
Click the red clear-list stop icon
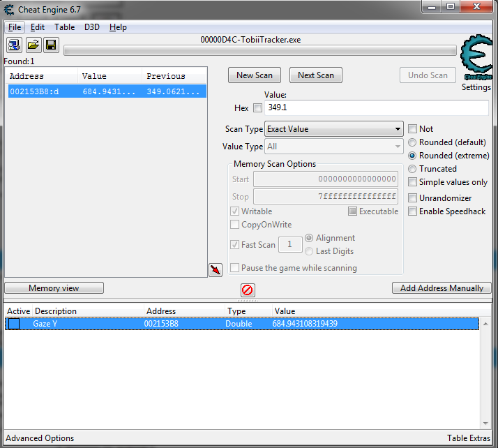click(248, 290)
